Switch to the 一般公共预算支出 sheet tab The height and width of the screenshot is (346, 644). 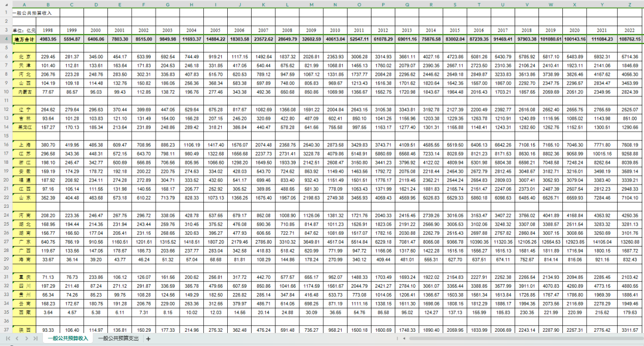119,338
